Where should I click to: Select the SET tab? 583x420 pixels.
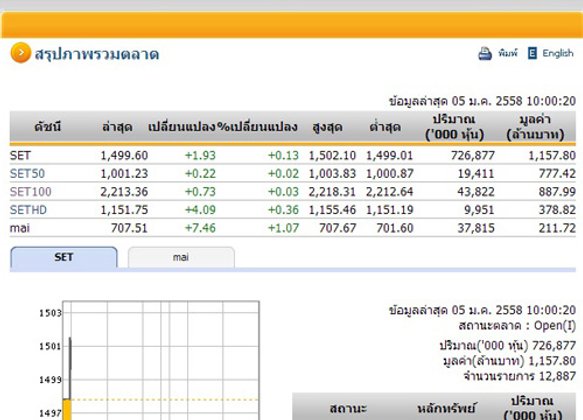64,257
